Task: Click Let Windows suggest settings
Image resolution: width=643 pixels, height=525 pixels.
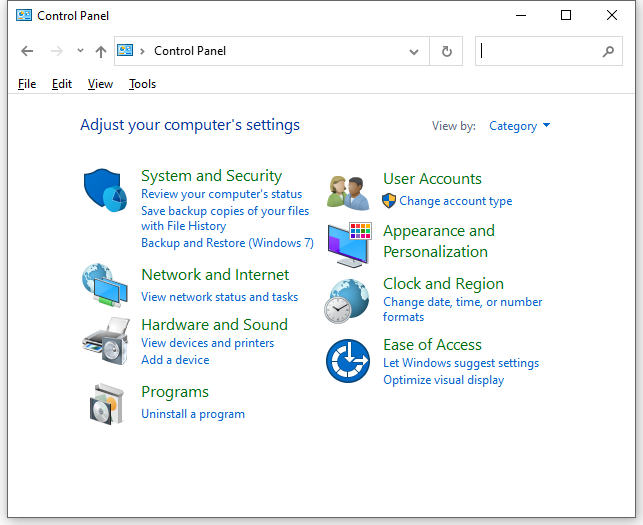Action: pyautogui.click(x=461, y=363)
